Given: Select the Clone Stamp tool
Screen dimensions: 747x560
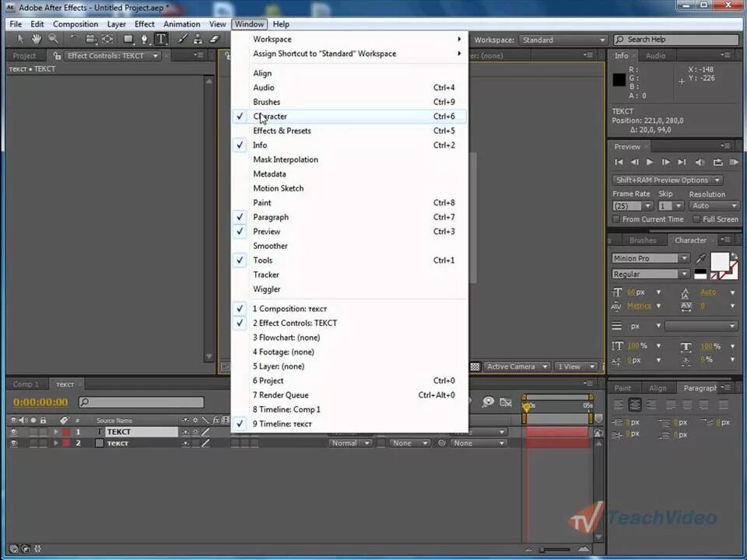Looking at the screenshot, I should [198, 39].
